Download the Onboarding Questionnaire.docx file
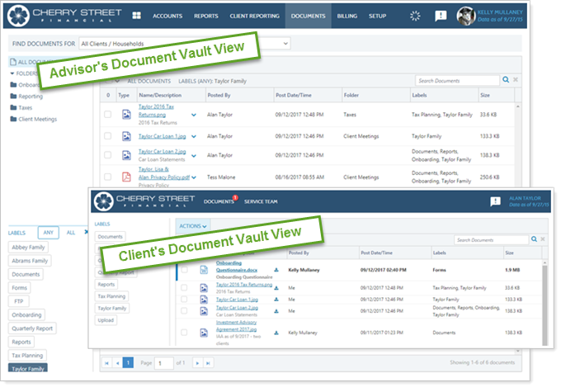561x392 pixels. point(276,270)
